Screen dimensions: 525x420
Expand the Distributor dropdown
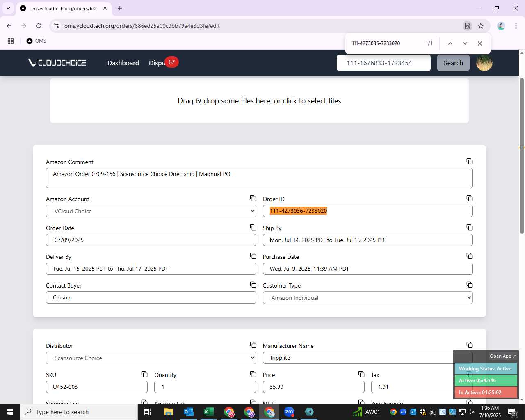coord(151,358)
